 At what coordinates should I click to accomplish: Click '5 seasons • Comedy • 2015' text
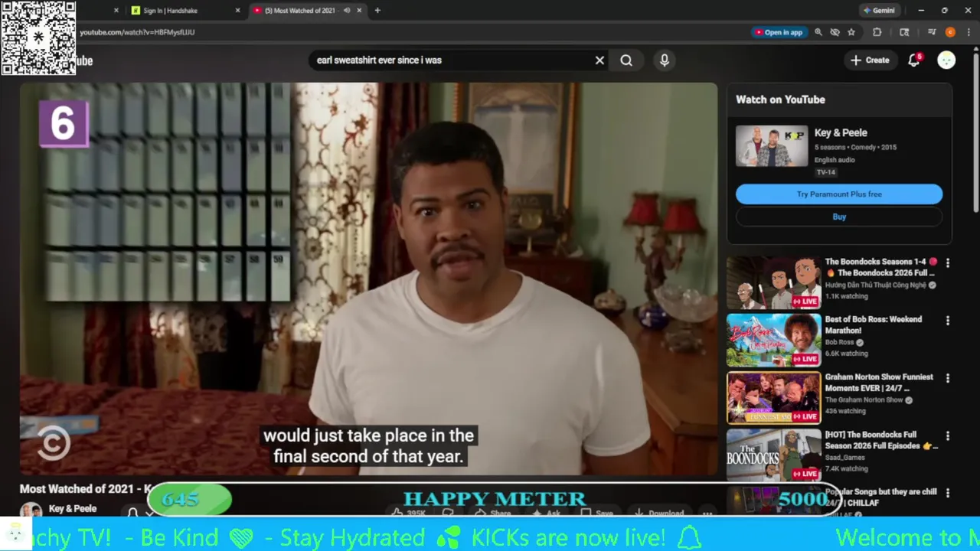tap(855, 147)
